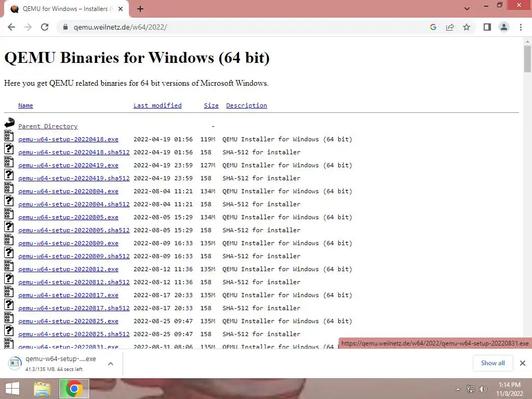
Task: Close the downloads bar
Action: (x=523, y=363)
